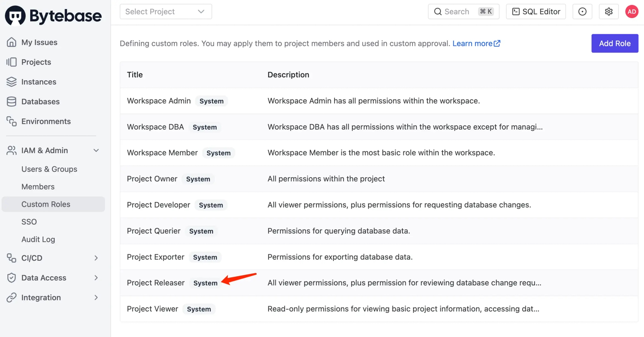The image size is (644, 337).
Task: Open Instances menu item
Action: (39, 82)
